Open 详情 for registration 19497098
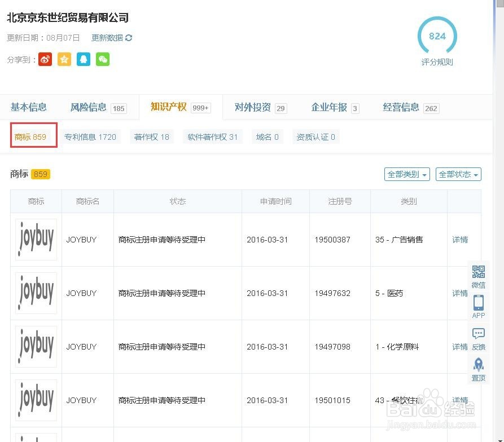The image size is (504, 442). (x=460, y=347)
